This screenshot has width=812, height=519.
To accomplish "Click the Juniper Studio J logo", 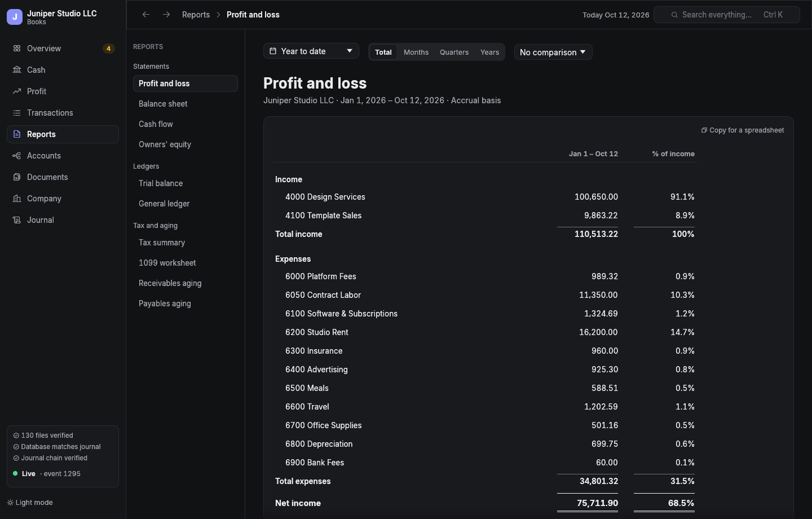I will click(15, 17).
